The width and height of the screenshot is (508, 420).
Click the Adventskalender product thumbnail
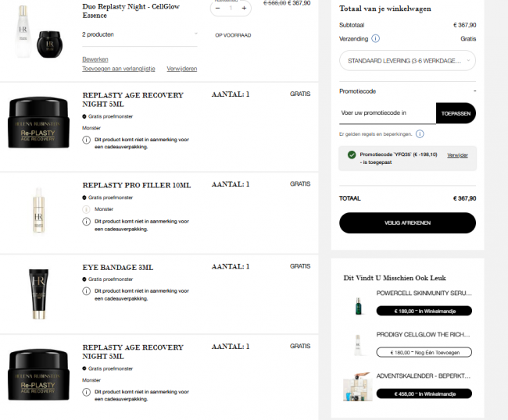click(x=357, y=386)
